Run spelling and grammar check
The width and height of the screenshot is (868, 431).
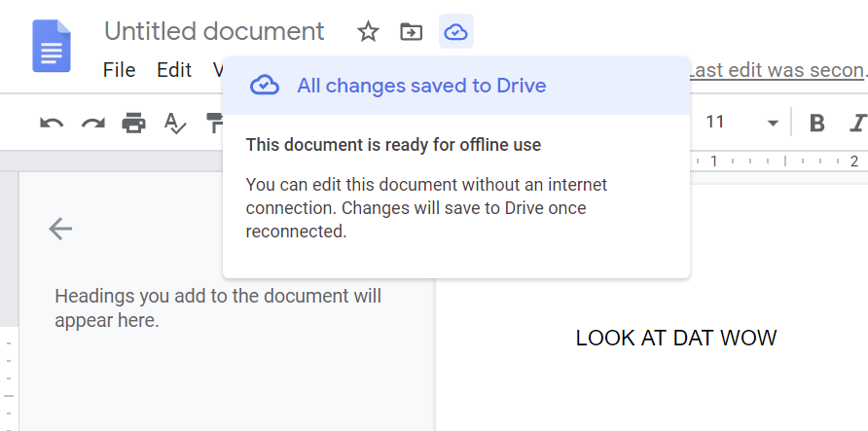(174, 123)
